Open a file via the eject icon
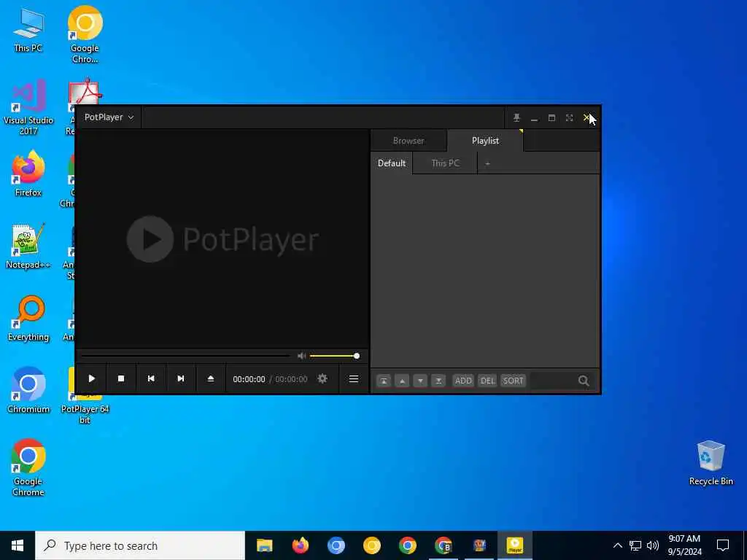 click(x=211, y=378)
